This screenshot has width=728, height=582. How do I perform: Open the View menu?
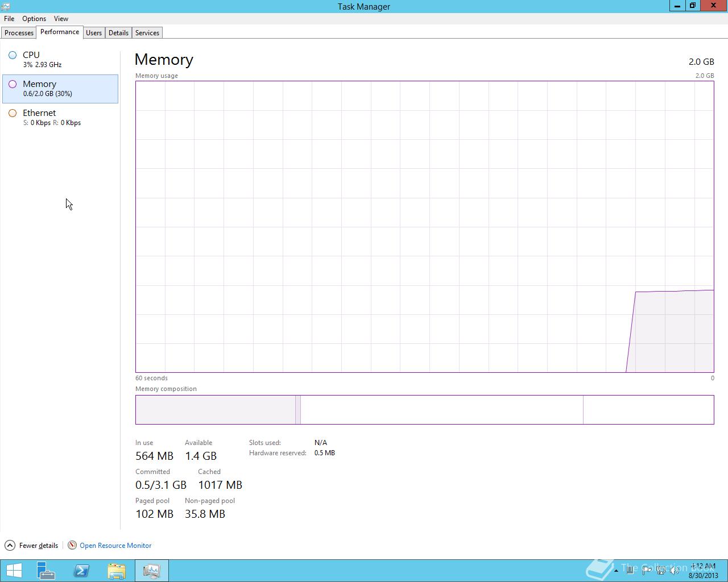tap(61, 19)
